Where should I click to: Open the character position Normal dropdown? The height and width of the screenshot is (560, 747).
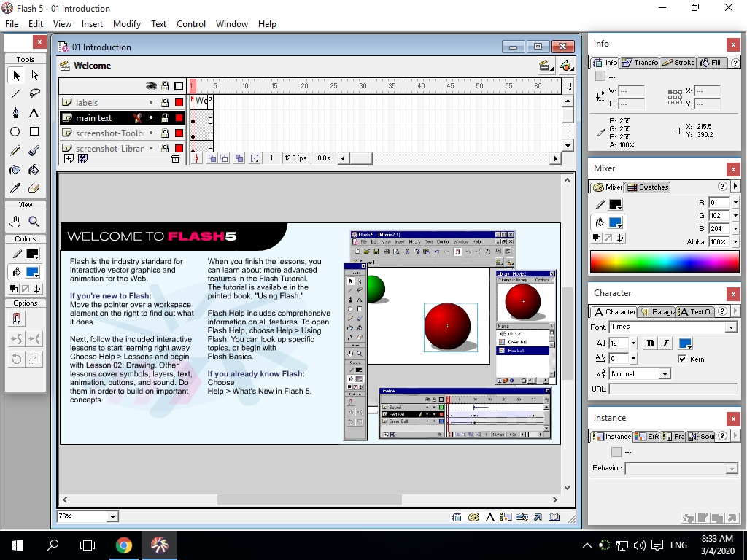coord(665,374)
